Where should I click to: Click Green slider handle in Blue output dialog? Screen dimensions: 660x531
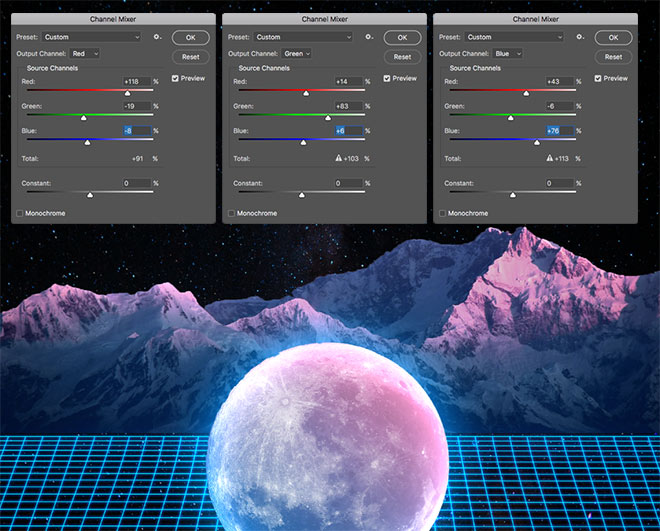point(511,118)
